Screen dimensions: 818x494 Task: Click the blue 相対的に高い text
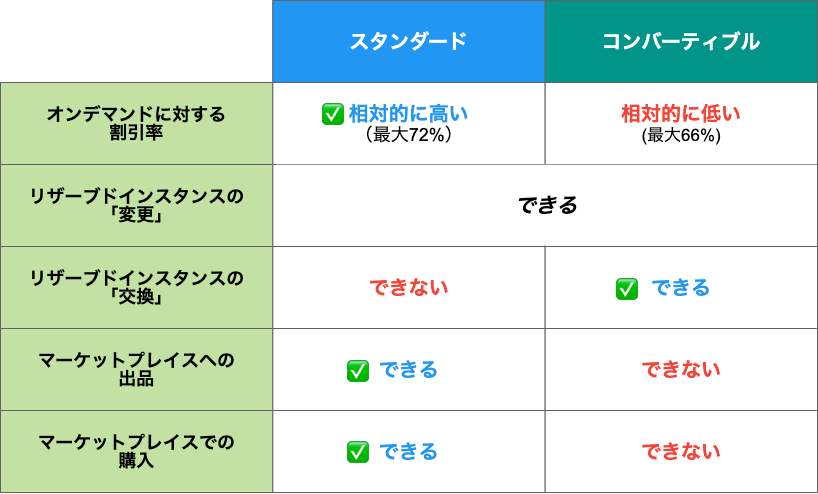point(408,113)
